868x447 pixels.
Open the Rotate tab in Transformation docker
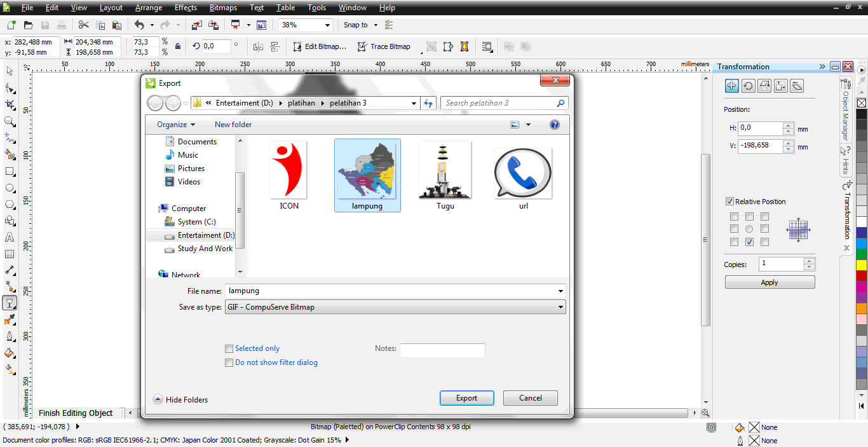748,86
